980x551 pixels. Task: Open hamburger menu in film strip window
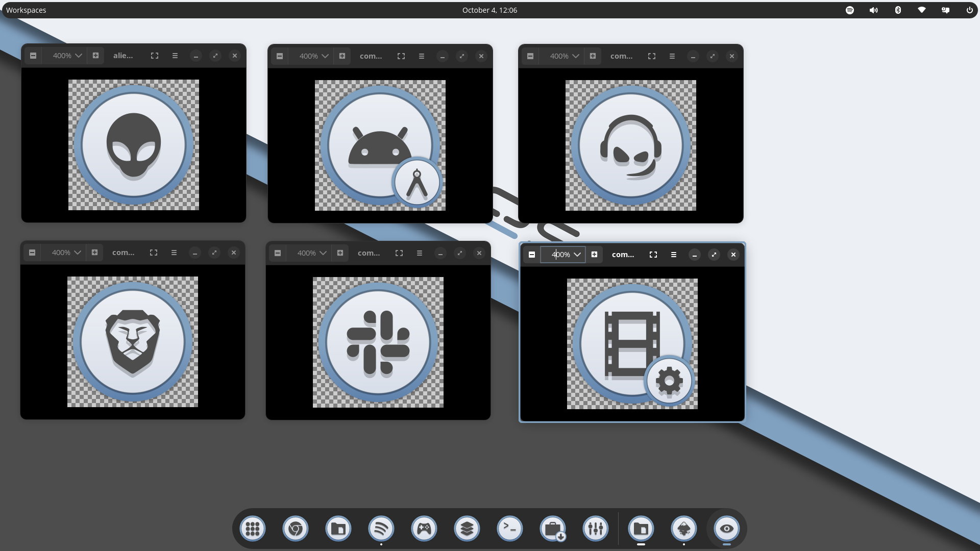[674, 255]
